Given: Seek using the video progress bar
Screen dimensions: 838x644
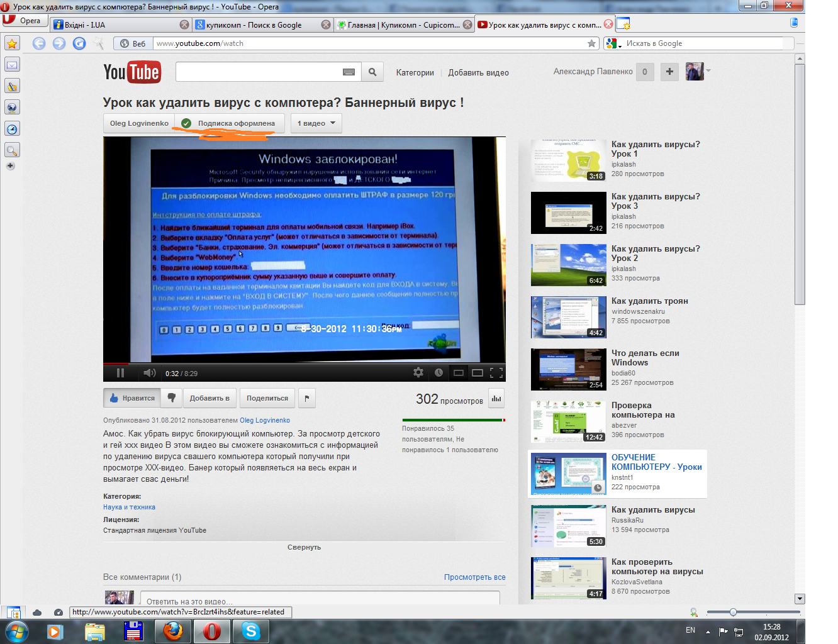Looking at the screenshot, I should (304, 364).
